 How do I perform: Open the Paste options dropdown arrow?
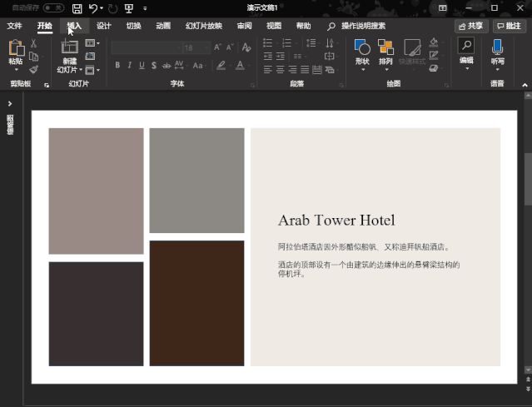[x=16, y=70]
